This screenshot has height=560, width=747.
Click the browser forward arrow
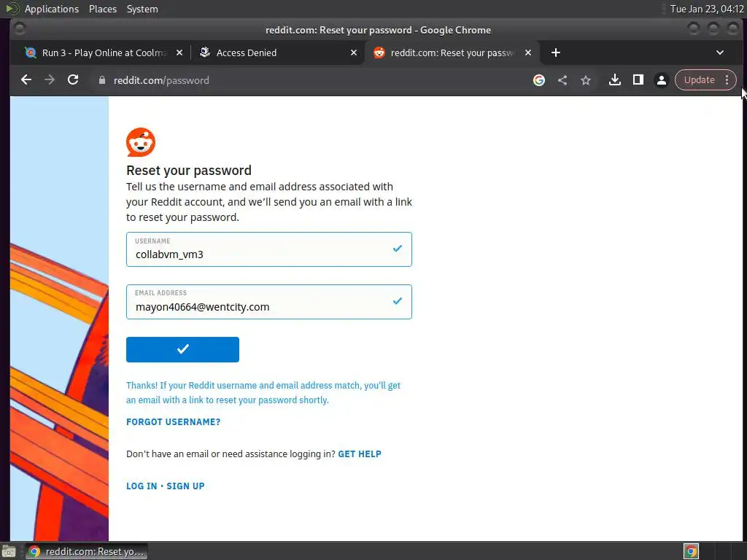[x=50, y=80]
